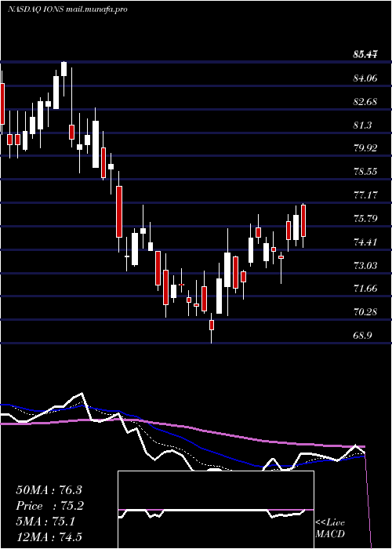Click the <<Live MACD label

[x=330, y=529]
